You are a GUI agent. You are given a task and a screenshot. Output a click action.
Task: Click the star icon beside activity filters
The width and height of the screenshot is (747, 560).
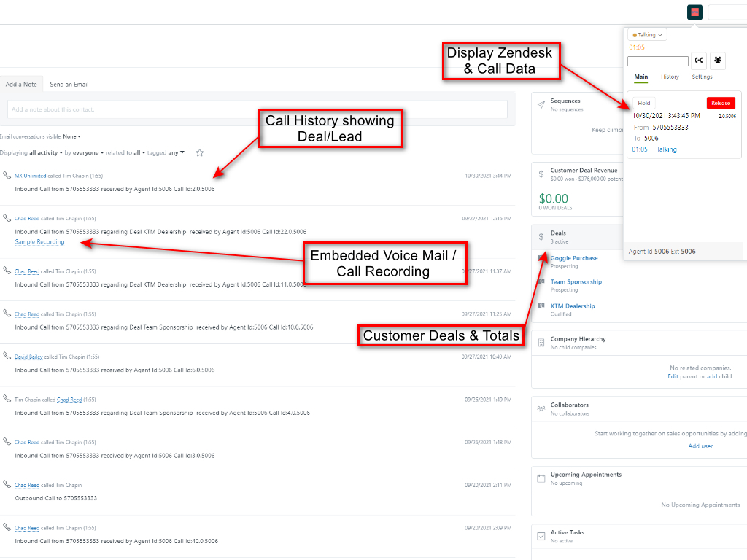tap(199, 152)
